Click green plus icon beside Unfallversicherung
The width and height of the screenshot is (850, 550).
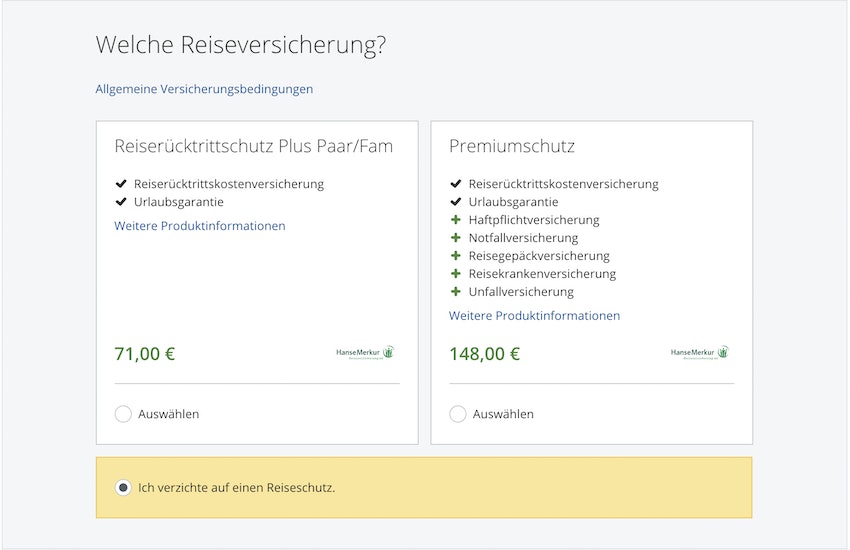coord(456,292)
